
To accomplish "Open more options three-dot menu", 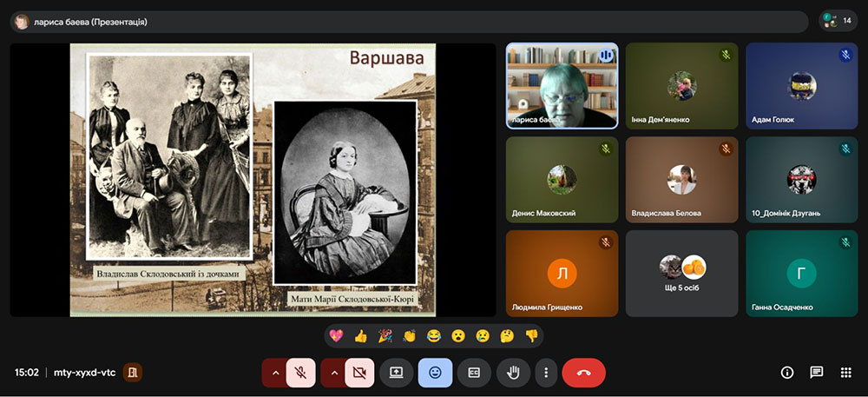I will (546, 373).
